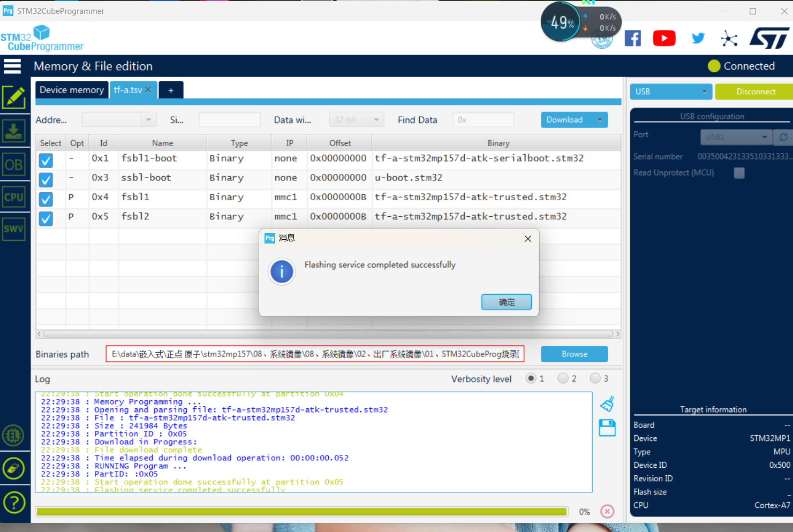
Task: Click the Size input field
Action: point(229,120)
